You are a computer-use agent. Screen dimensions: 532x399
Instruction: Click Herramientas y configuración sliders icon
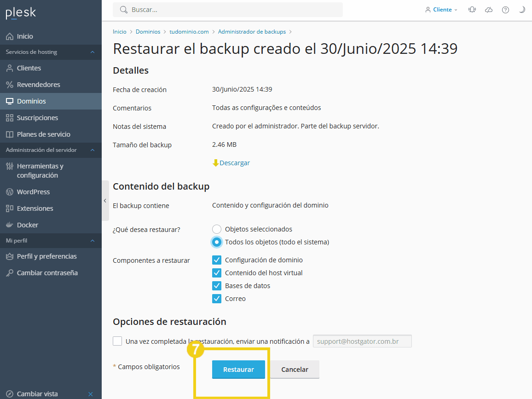pyautogui.click(x=10, y=166)
